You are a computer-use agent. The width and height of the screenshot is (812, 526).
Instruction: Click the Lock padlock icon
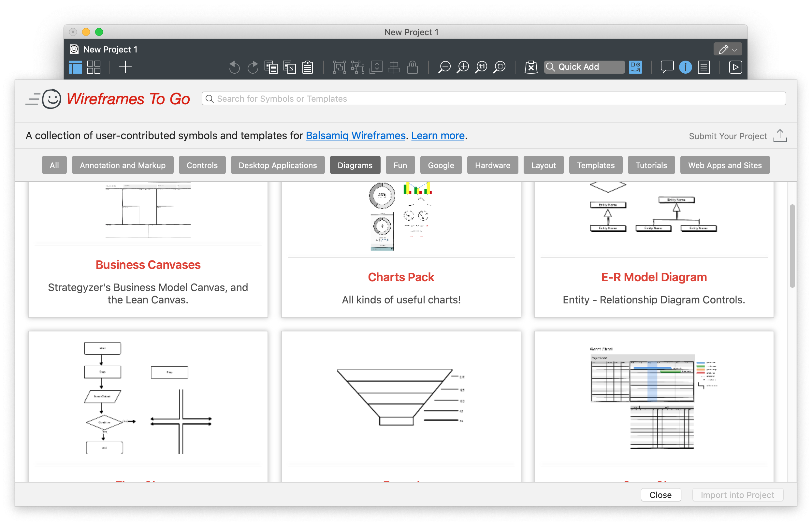413,67
